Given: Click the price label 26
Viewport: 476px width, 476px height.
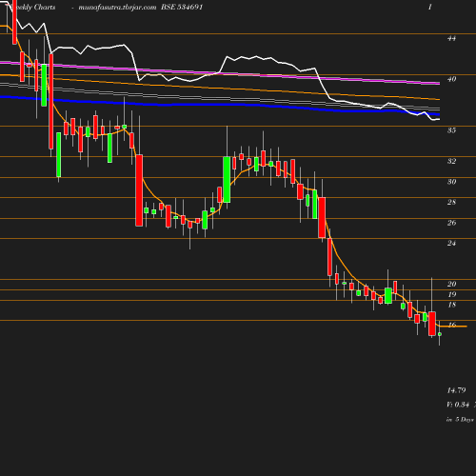Looking at the screenshot, I should [451, 223].
